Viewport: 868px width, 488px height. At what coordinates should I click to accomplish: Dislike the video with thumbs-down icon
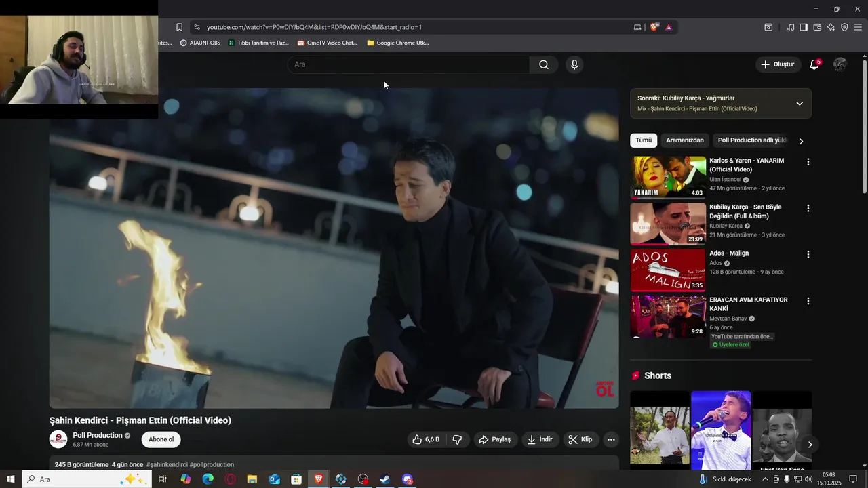point(457,439)
